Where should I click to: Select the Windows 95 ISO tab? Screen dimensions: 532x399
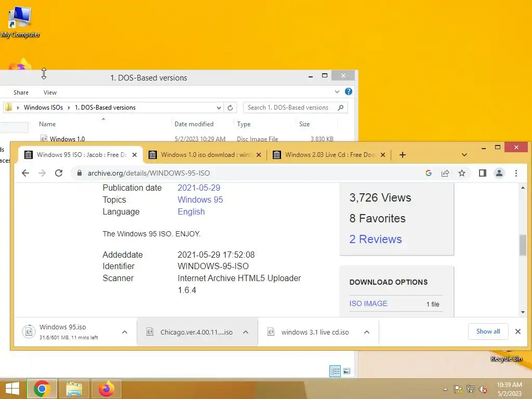[x=81, y=155]
